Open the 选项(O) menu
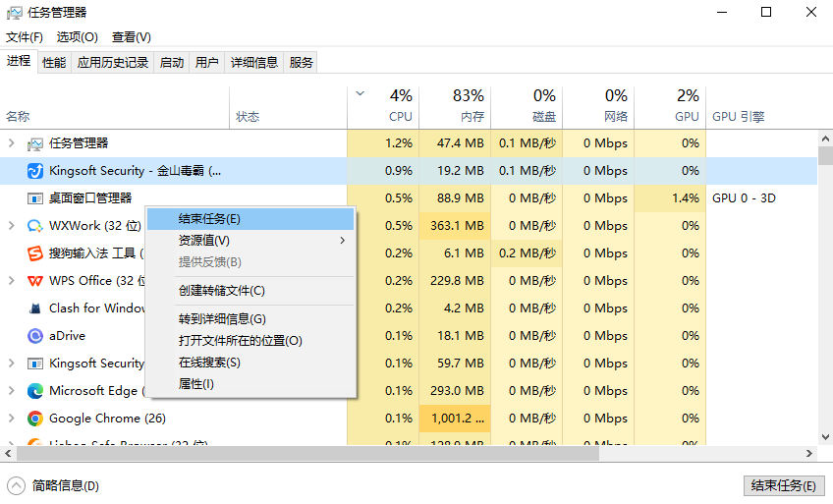This screenshot has height=504, width=833. tap(77, 37)
